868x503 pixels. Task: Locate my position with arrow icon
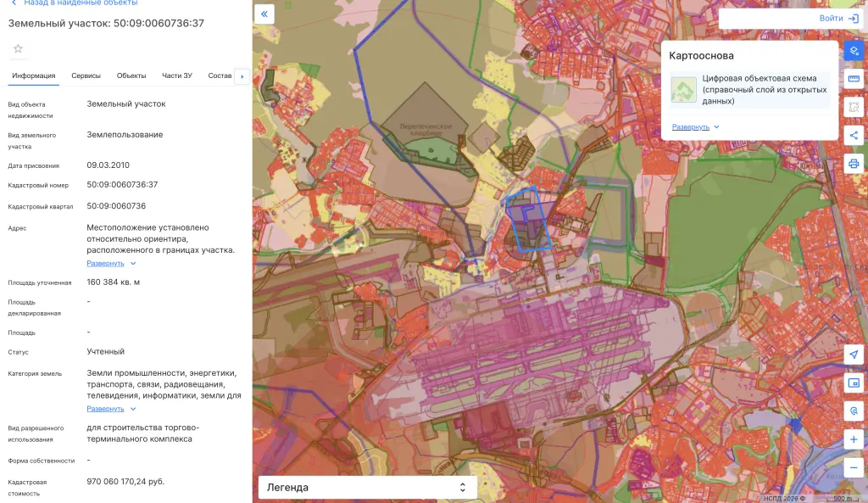854,355
